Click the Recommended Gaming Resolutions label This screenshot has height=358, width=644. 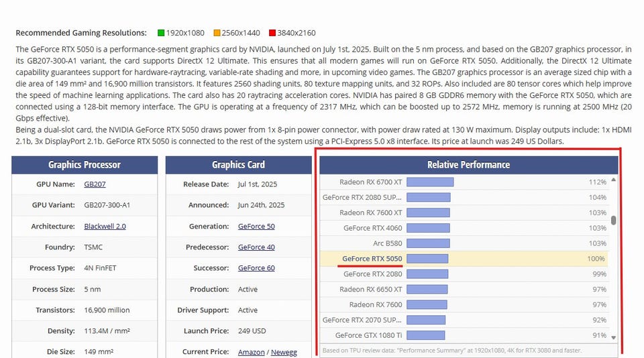[x=81, y=33]
